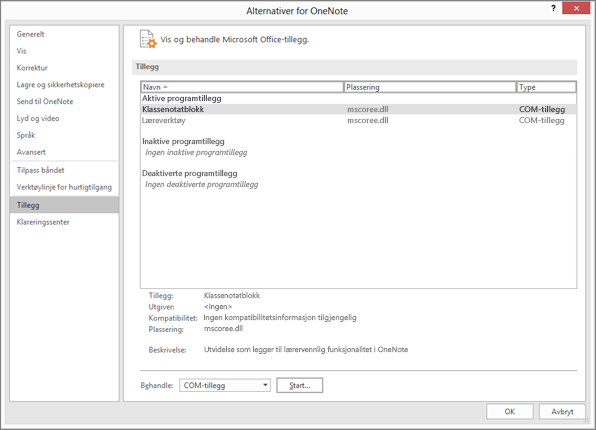Sort add-ins by Navn column header
This screenshot has height=430, width=596.
click(x=242, y=87)
